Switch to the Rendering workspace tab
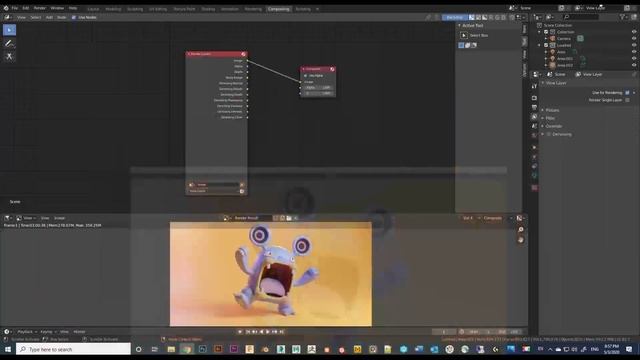Screen dimensions: 640x360 [x=253, y=9]
